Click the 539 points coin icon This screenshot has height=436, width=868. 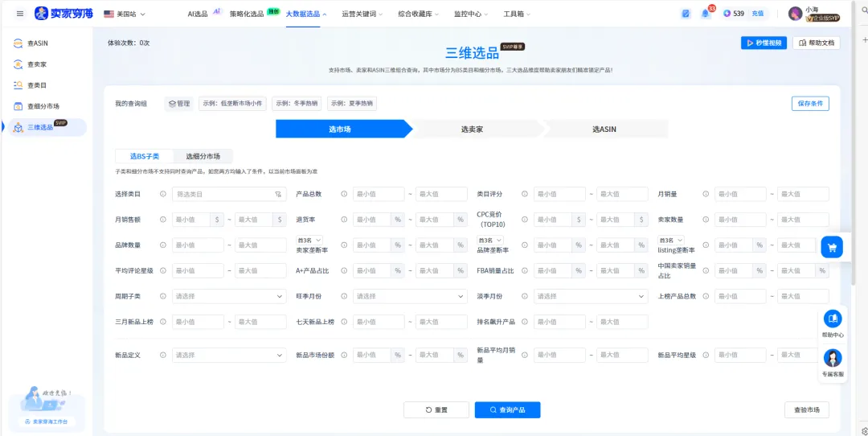[727, 14]
